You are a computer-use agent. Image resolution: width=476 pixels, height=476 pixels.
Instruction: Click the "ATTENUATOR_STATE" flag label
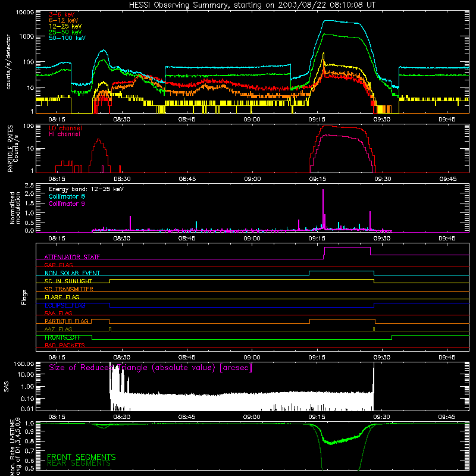72,257
